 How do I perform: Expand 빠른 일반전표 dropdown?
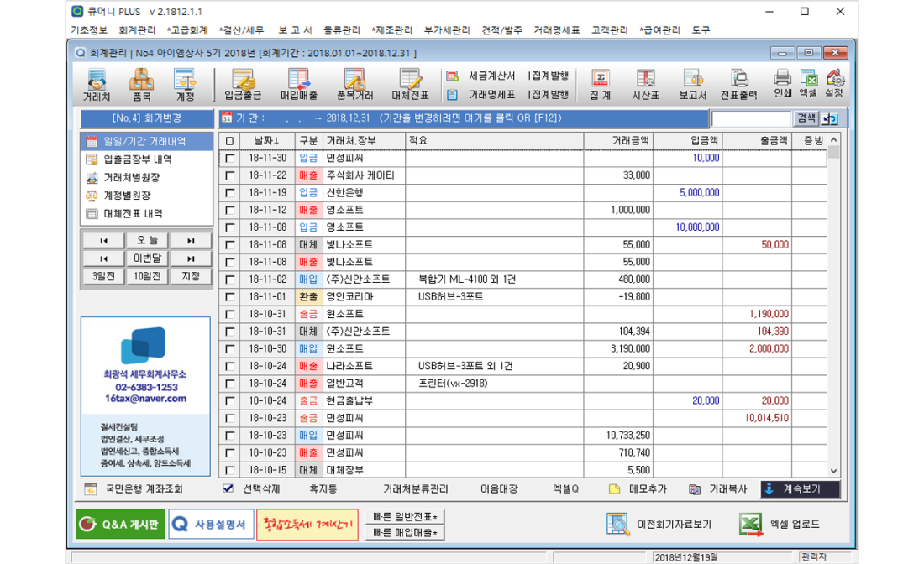tap(405, 517)
